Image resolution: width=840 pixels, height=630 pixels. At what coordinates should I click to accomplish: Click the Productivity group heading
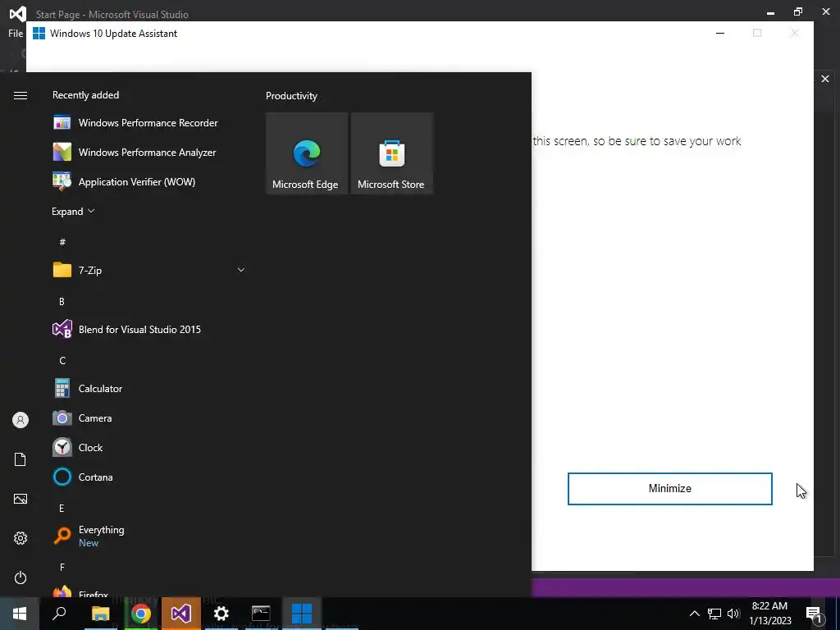[291, 96]
